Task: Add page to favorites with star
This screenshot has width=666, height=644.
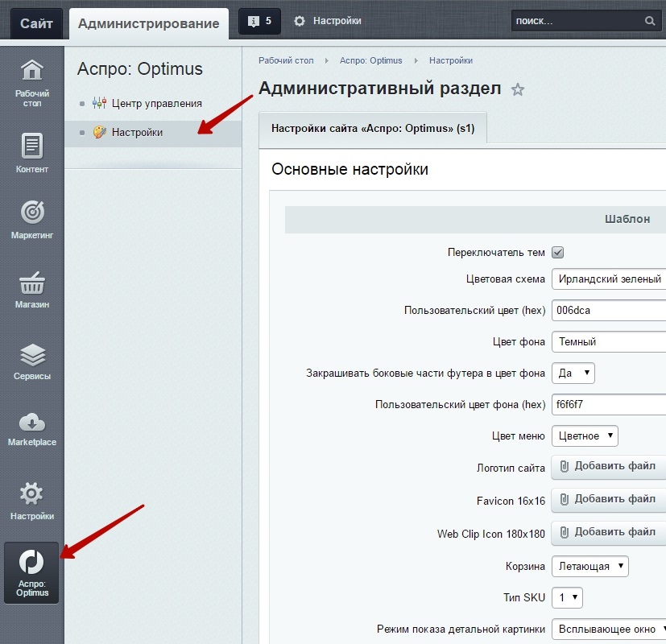Action: 517,89
